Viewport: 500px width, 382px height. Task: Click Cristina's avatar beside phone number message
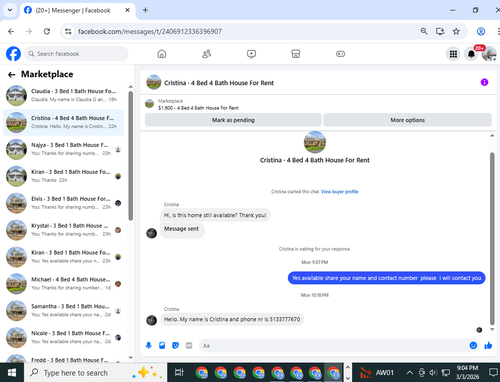coord(151,320)
